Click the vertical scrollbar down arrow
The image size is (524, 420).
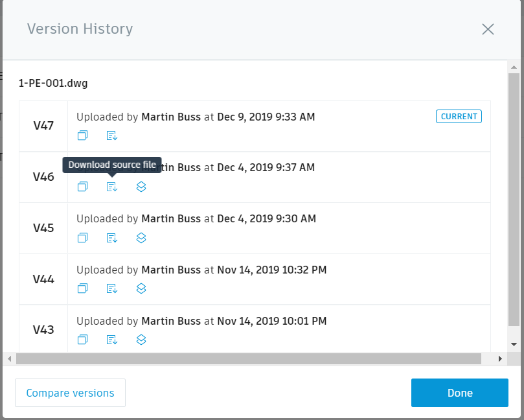514,345
